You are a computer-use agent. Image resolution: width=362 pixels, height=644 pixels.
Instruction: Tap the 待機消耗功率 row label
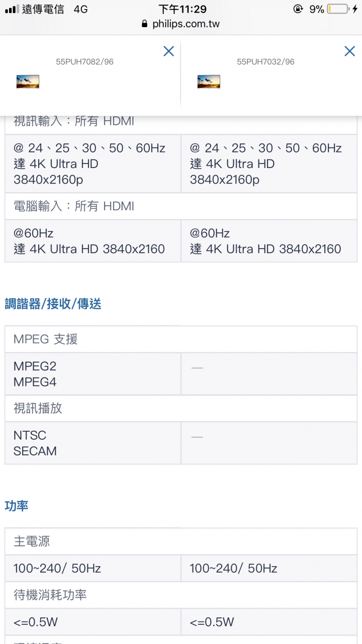point(50,595)
